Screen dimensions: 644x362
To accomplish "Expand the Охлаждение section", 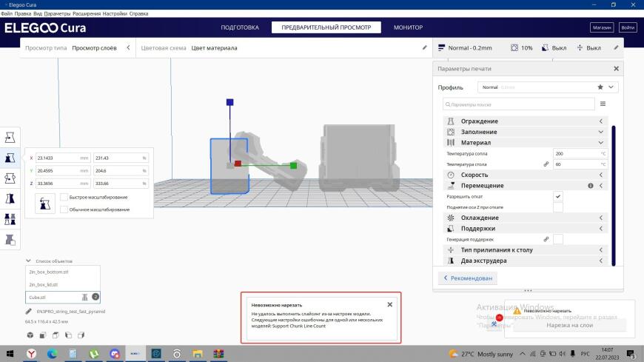I will click(526, 218).
